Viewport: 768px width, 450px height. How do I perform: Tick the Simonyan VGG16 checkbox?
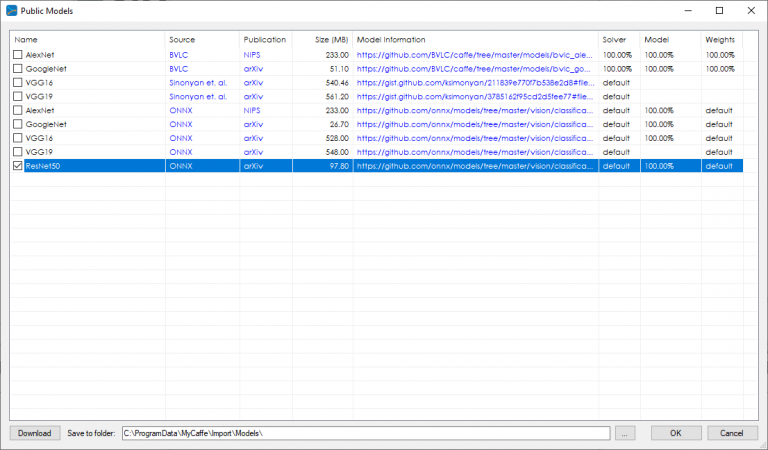pyautogui.click(x=17, y=82)
